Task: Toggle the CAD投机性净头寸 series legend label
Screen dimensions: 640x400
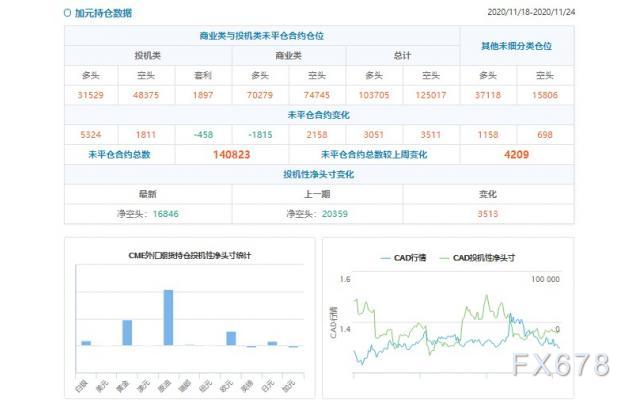Action: click(x=484, y=258)
